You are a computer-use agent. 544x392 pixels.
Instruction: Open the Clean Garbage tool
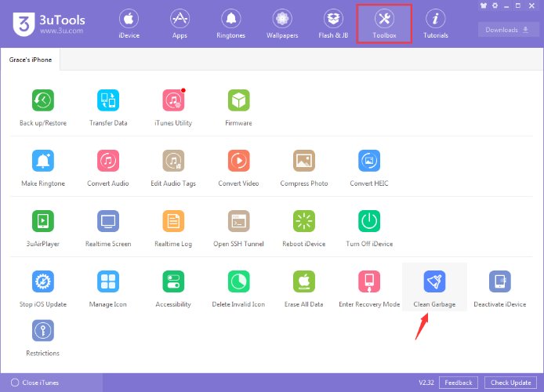click(x=434, y=283)
